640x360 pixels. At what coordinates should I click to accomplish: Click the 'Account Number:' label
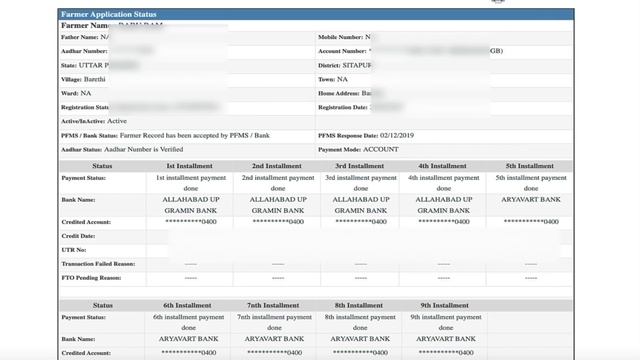point(342,51)
